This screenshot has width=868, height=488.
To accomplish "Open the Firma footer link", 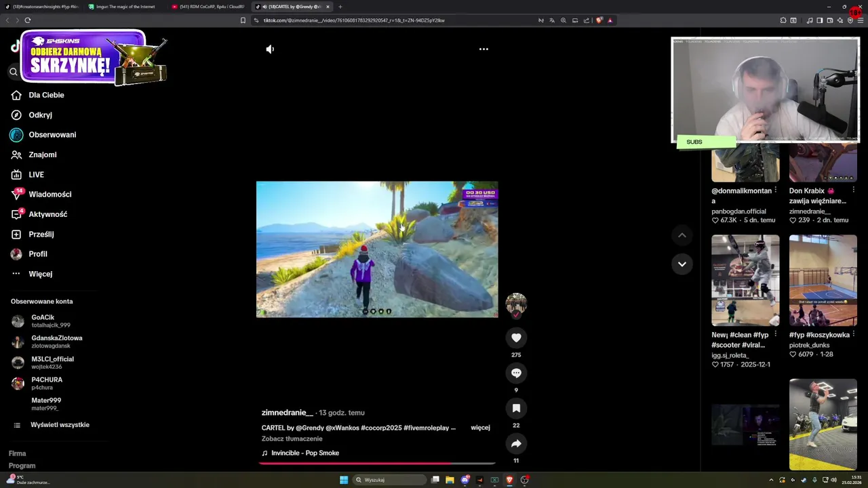I will 17,453.
